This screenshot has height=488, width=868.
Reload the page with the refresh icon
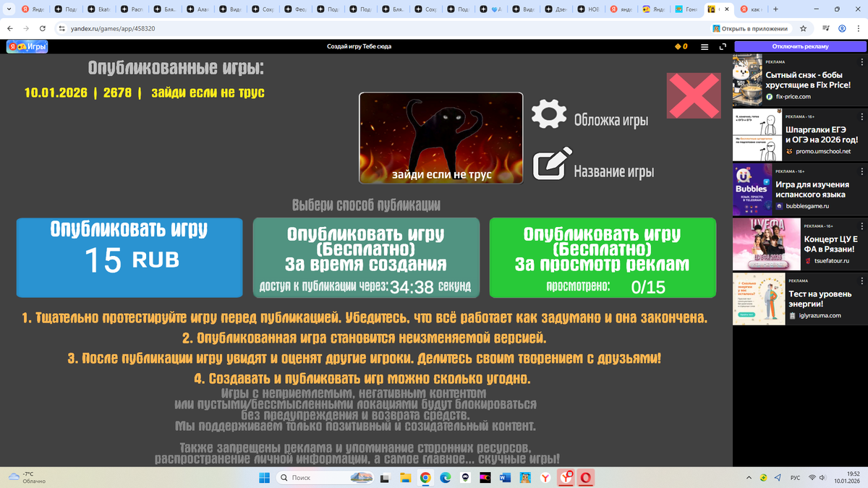click(43, 28)
